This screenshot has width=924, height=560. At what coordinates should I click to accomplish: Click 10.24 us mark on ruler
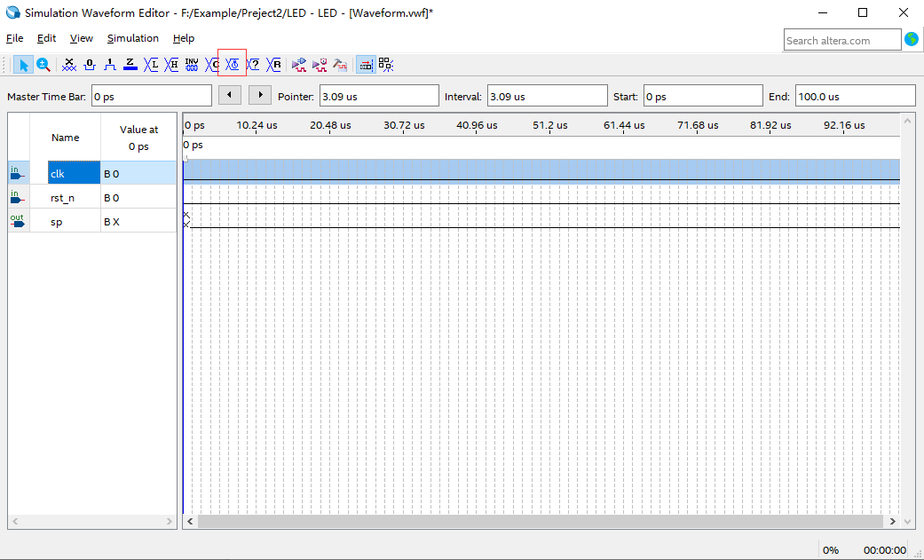(x=257, y=125)
